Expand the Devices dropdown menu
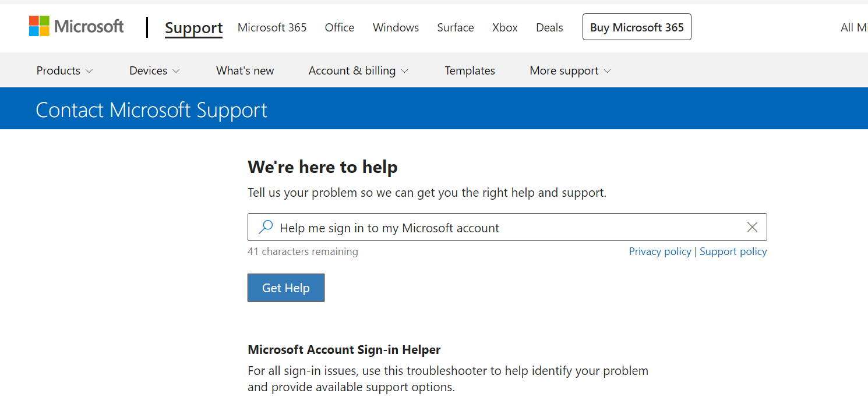This screenshot has height=411, width=868. (154, 70)
